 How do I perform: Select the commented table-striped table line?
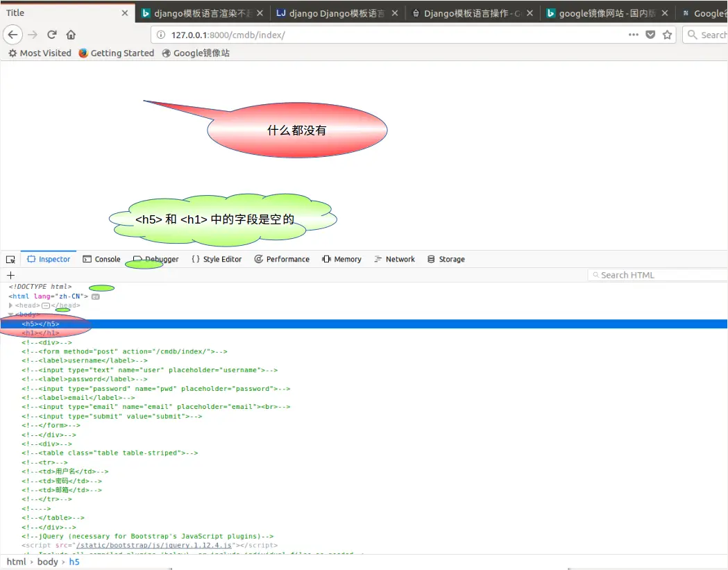pyautogui.click(x=110, y=453)
